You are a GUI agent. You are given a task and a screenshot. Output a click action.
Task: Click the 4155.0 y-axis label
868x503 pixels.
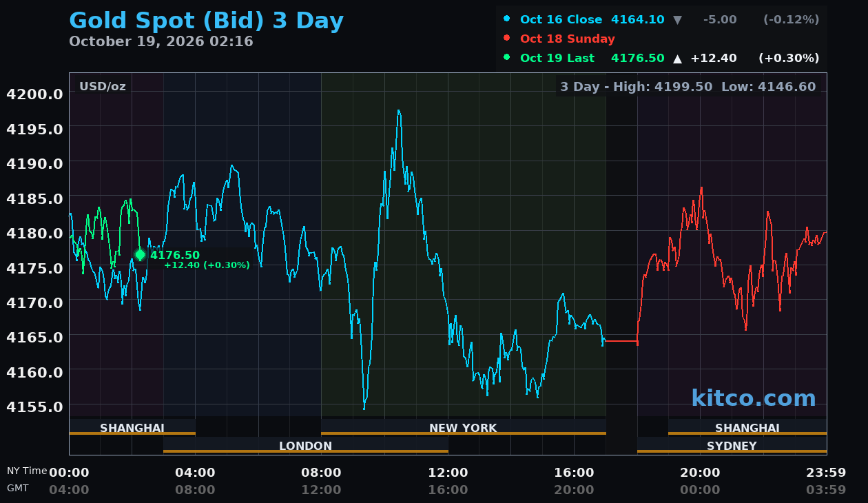[x=34, y=407]
